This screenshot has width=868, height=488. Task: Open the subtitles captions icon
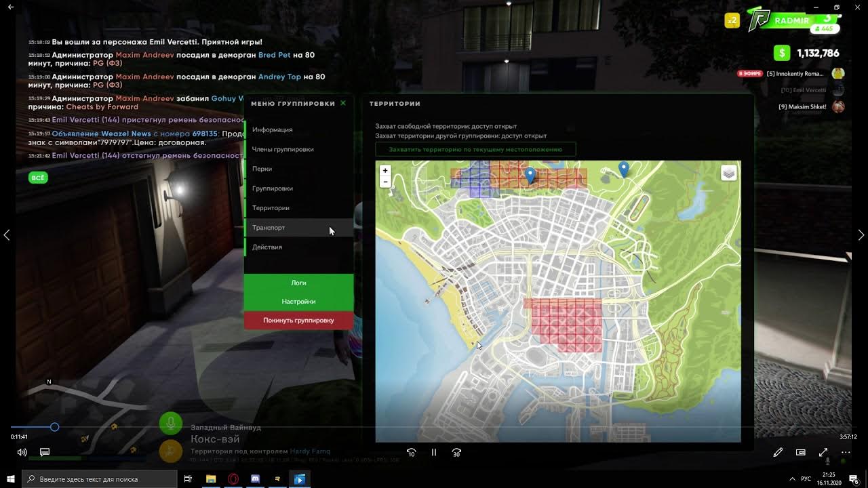[x=45, y=452]
